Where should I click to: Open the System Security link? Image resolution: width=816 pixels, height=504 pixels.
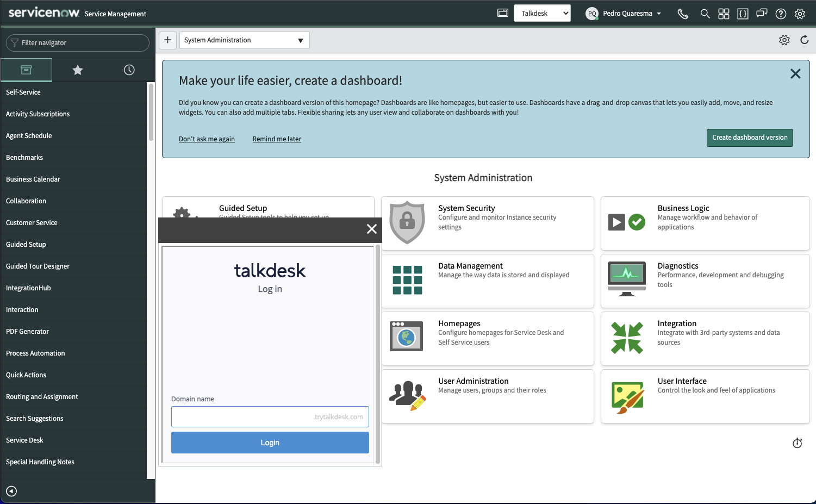click(466, 208)
